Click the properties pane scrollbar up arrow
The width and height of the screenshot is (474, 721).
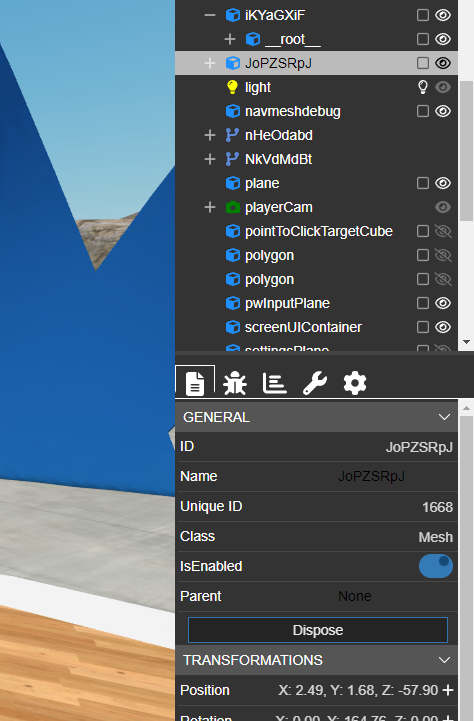click(466, 408)
